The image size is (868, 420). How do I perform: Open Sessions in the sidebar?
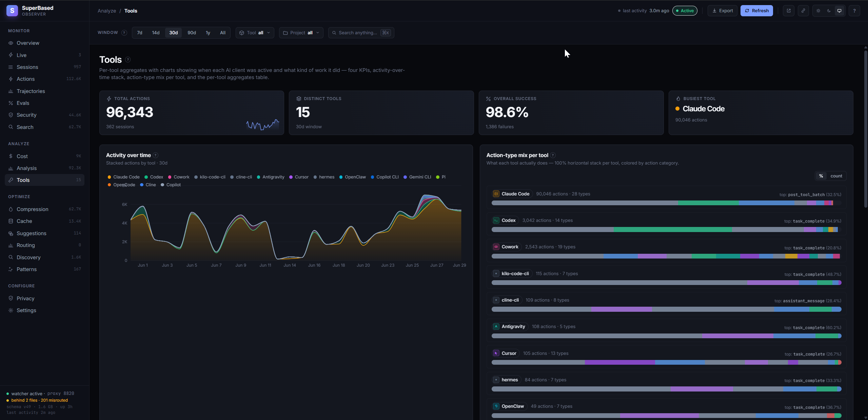(44, 67)
